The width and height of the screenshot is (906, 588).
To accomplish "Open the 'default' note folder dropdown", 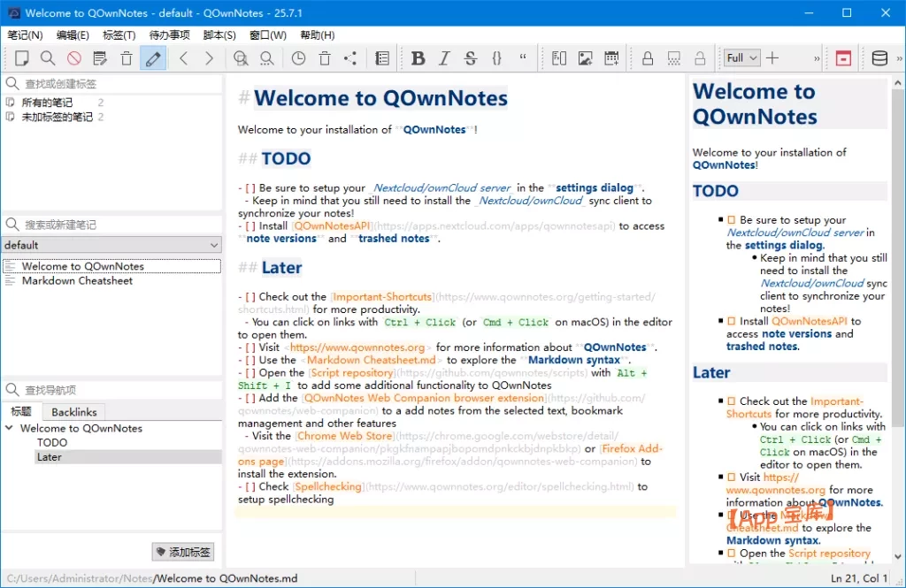I will pyautogui.click(x=111, y=245).
